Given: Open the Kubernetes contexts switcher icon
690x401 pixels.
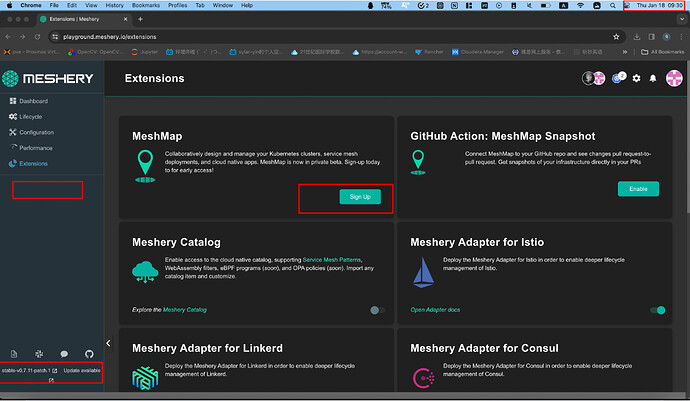Looking at the screenshot, I should [619, 77].
